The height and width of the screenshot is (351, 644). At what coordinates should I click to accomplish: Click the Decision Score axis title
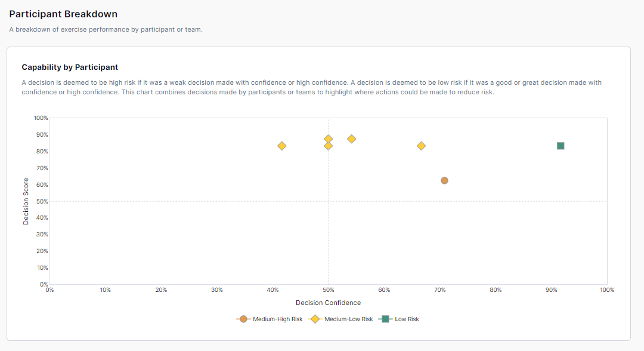[x=26, y=201]
